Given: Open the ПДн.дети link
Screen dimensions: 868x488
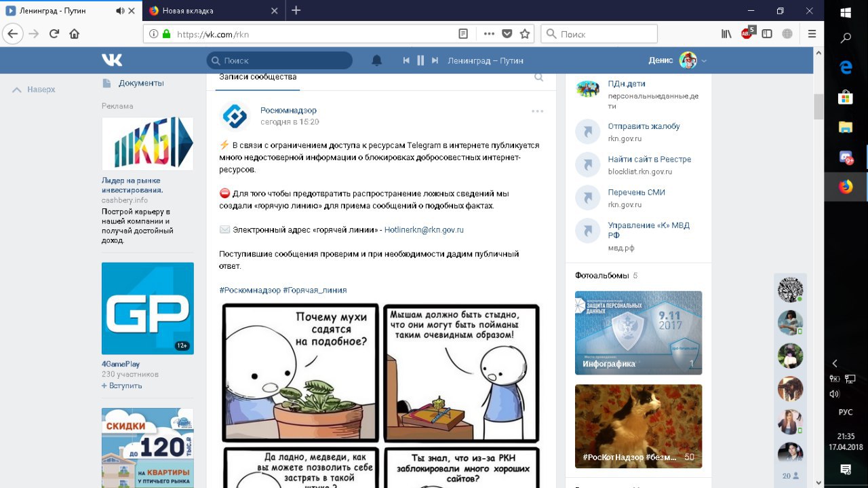Looking at the screenshot, I should pyautogui.click(x=627, y=84).
